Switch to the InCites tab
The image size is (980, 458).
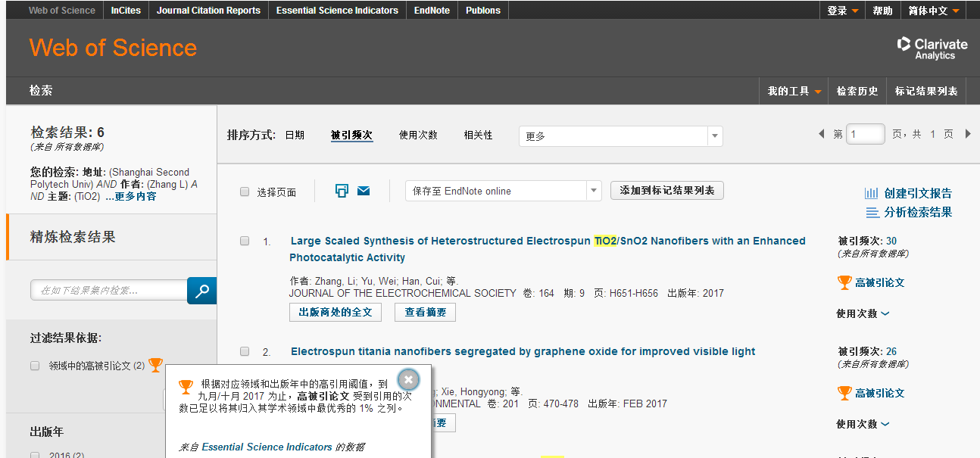[x=126, y=11]
